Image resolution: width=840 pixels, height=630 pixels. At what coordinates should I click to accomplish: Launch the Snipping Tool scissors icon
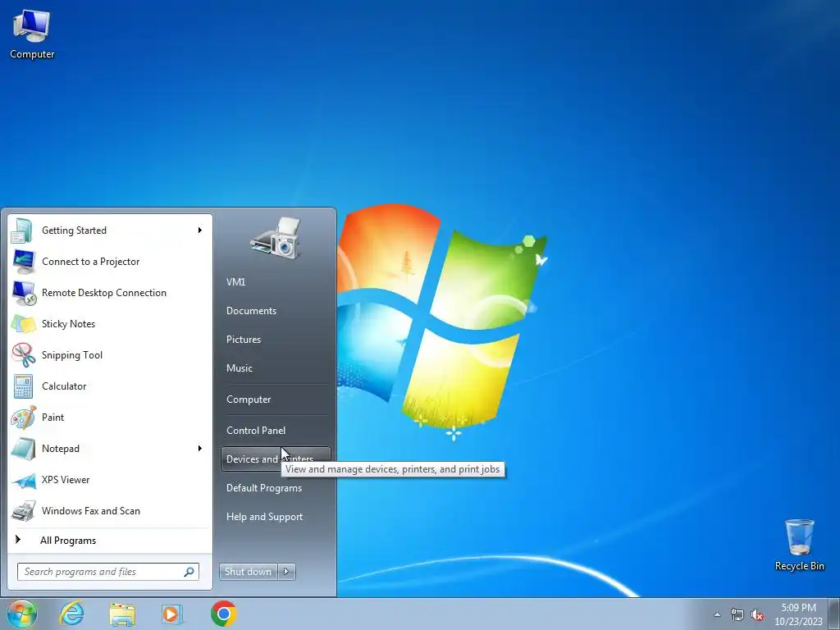(x=23, y=355)
